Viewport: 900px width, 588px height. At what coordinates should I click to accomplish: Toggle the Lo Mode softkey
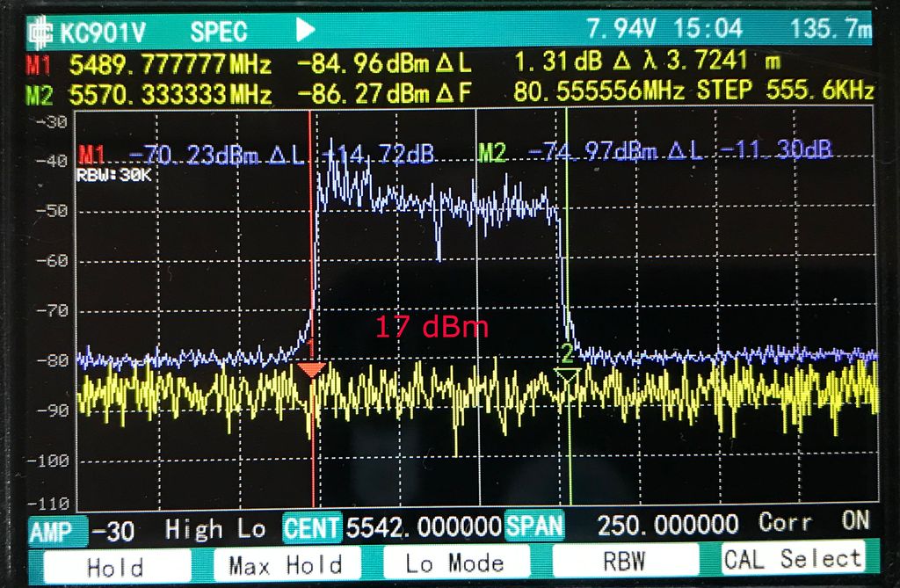tap(455, 563)
